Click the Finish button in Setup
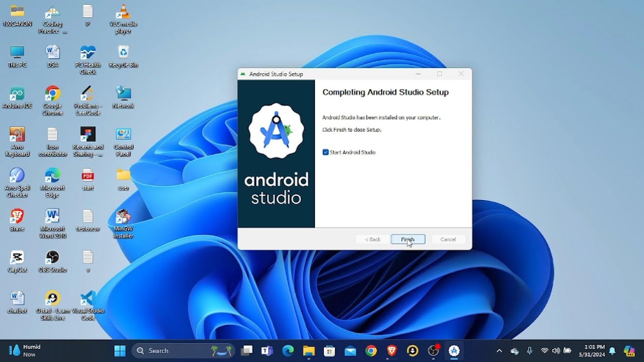The height and width of the screenshot is (362, 644). 408,239
